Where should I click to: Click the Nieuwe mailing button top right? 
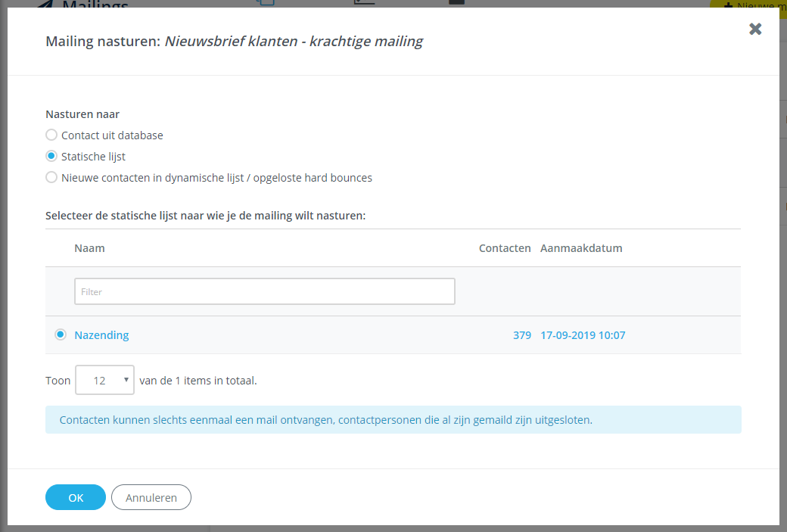tap(757, 6)
